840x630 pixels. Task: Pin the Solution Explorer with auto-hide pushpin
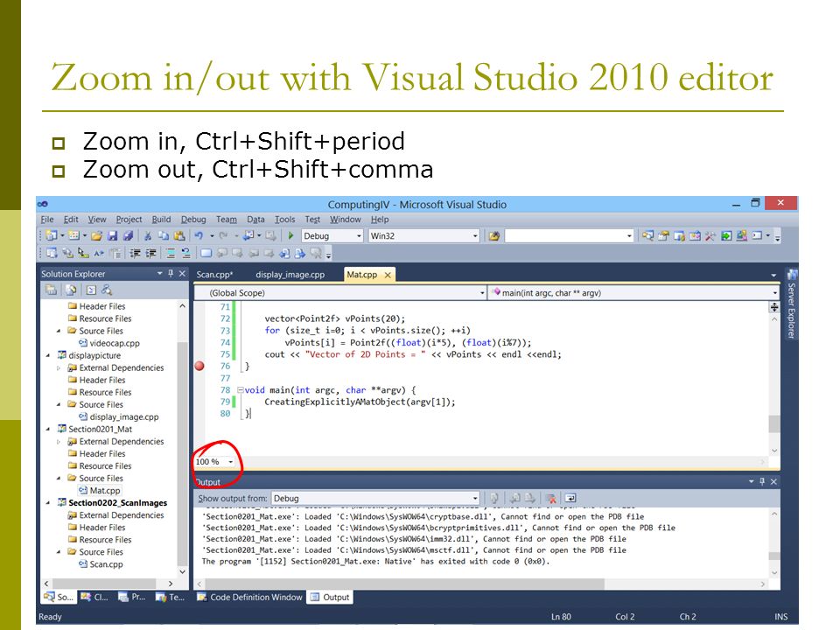point(171,273)
